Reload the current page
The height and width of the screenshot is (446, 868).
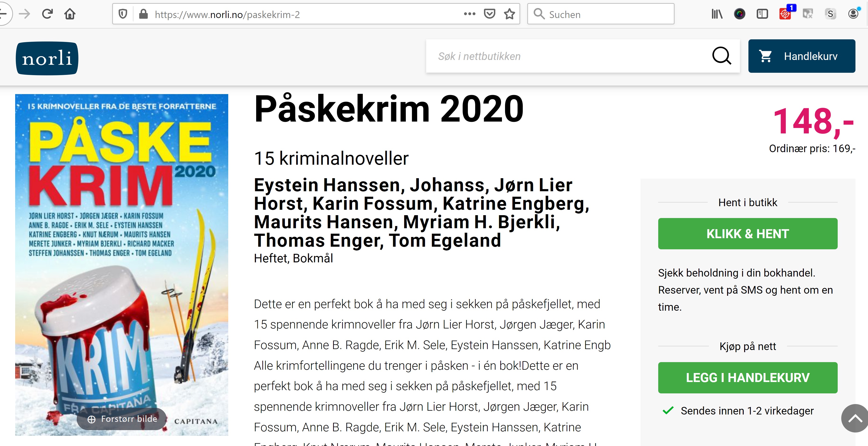(x=47, y=14)
